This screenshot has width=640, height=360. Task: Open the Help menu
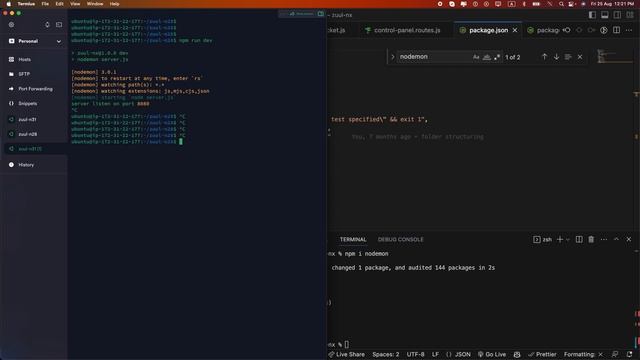coord(114,4)
